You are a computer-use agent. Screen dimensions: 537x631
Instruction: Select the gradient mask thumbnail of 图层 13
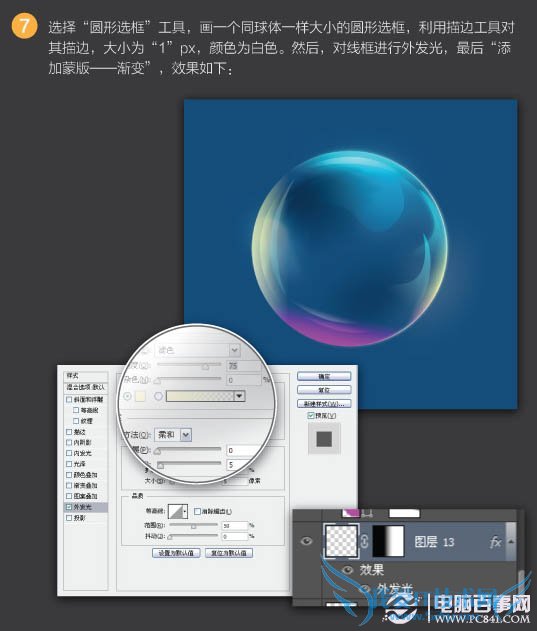[x=388, y=541]
